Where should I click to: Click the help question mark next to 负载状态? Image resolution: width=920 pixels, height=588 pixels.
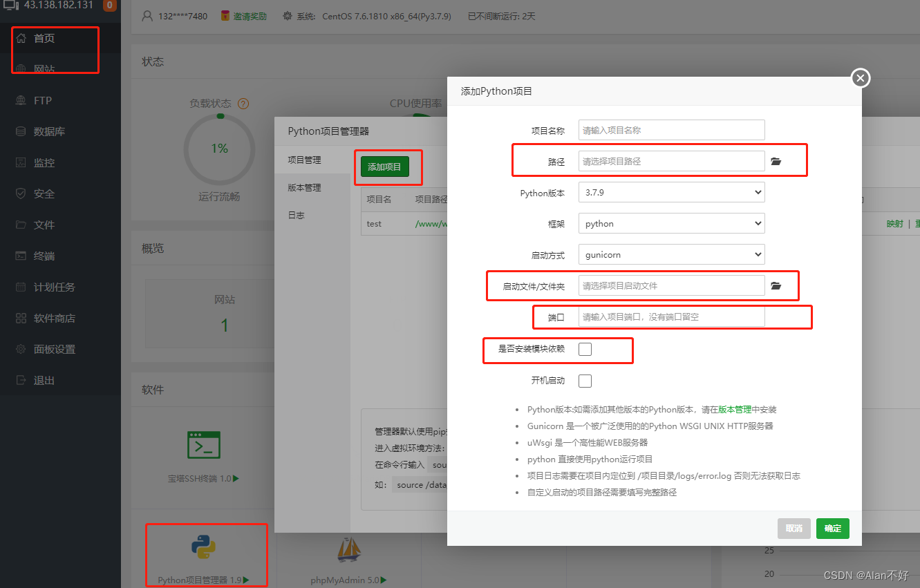(243, 104)
